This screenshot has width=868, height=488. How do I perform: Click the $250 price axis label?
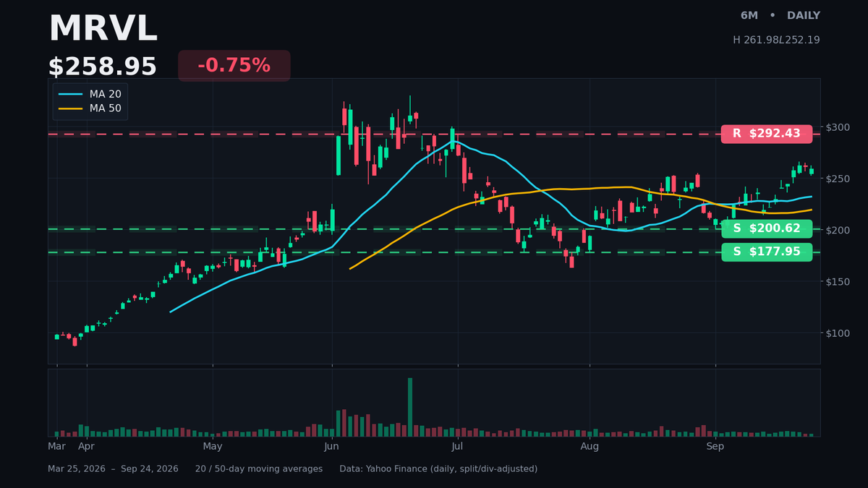point(837,179)
